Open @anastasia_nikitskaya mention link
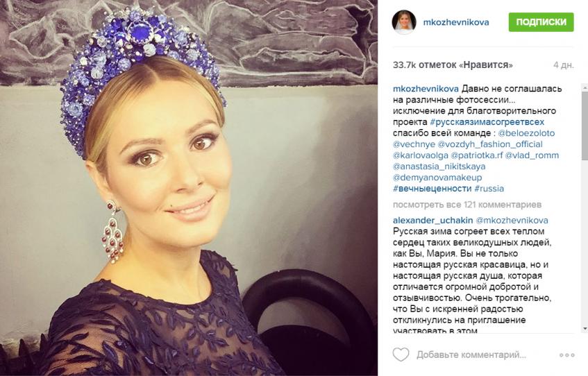 coord(439,166)
